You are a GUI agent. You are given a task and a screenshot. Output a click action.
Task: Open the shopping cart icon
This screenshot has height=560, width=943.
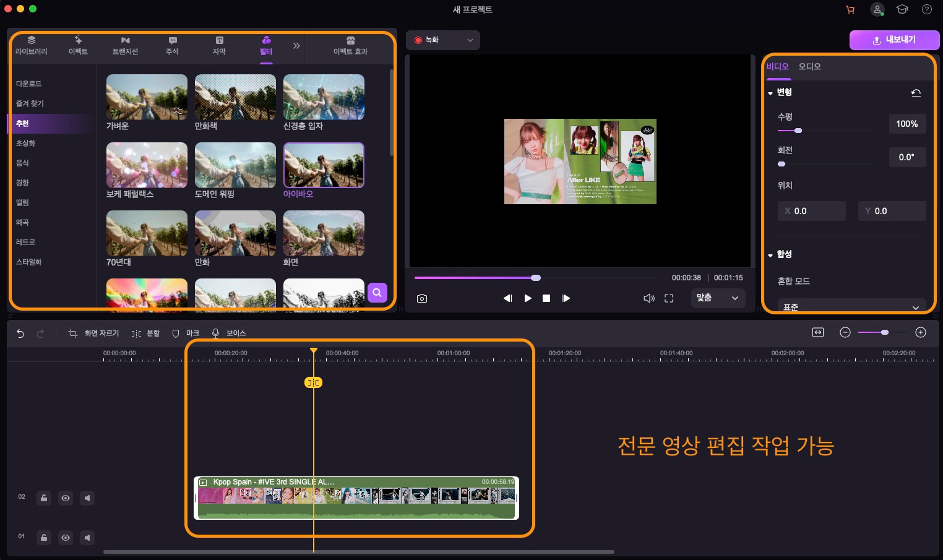[x=850, y=9]
